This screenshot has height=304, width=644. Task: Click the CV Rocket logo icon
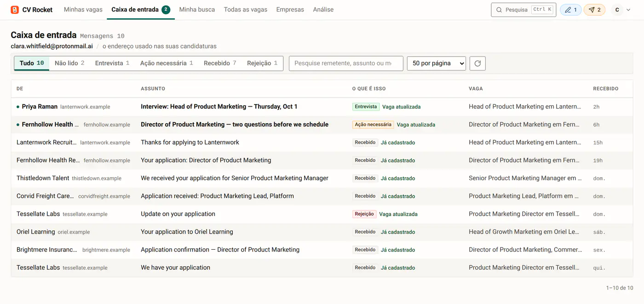(x=15, y=10)
